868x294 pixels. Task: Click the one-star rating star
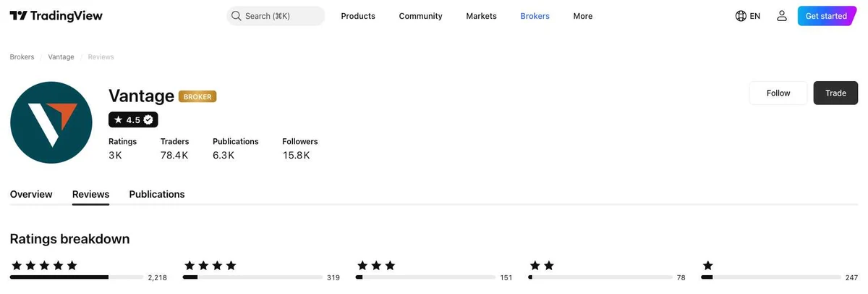pyautogui.click(x=707, y=266)
